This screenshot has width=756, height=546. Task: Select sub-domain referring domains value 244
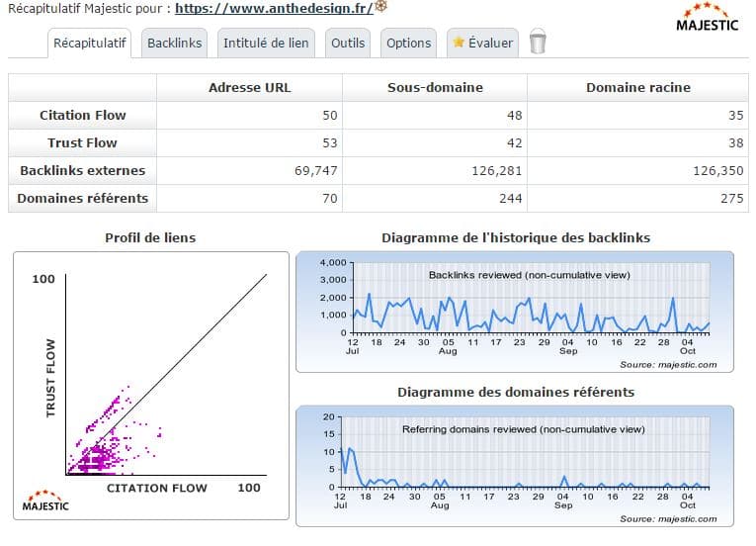511,199
